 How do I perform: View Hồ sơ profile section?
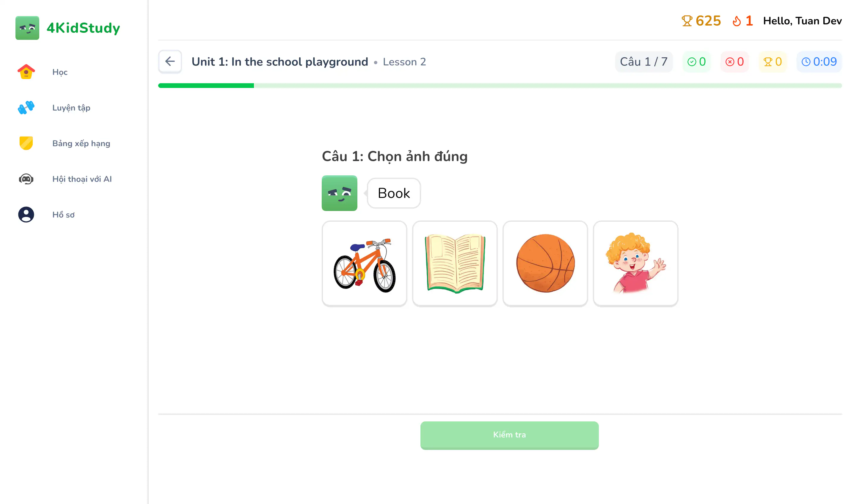click(x=63, y=214)
